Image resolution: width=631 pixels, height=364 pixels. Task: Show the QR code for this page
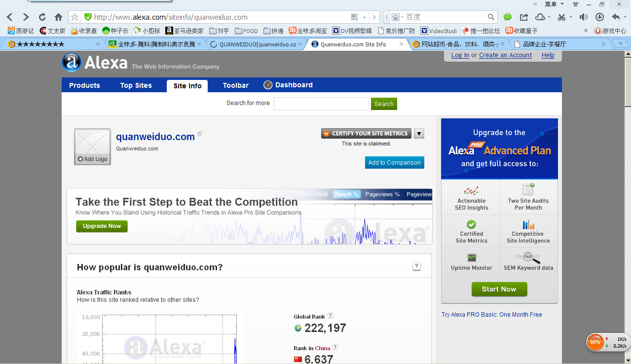pos(354,17)
